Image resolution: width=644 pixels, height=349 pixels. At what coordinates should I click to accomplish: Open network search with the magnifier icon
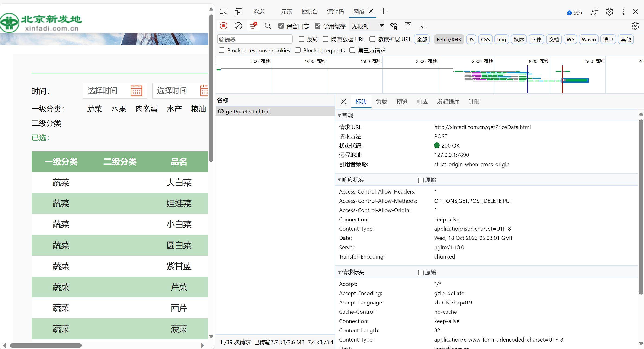[268, 26]
